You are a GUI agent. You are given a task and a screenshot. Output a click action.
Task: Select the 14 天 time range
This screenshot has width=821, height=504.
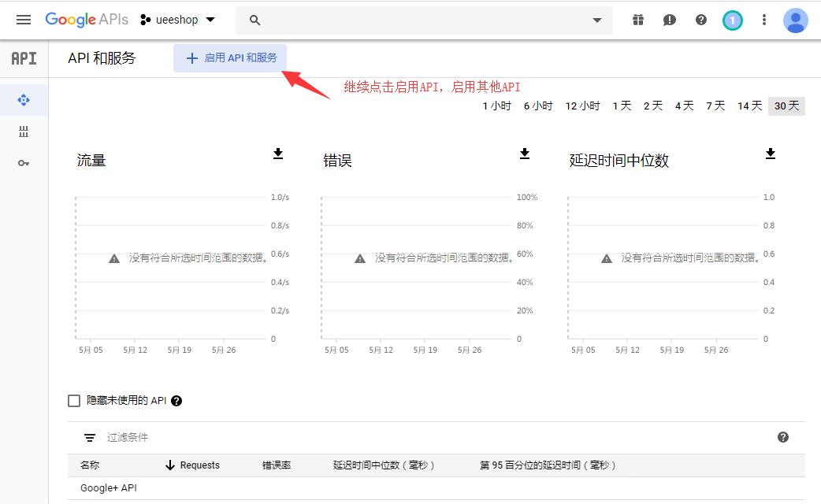click(x=750, y=106)
